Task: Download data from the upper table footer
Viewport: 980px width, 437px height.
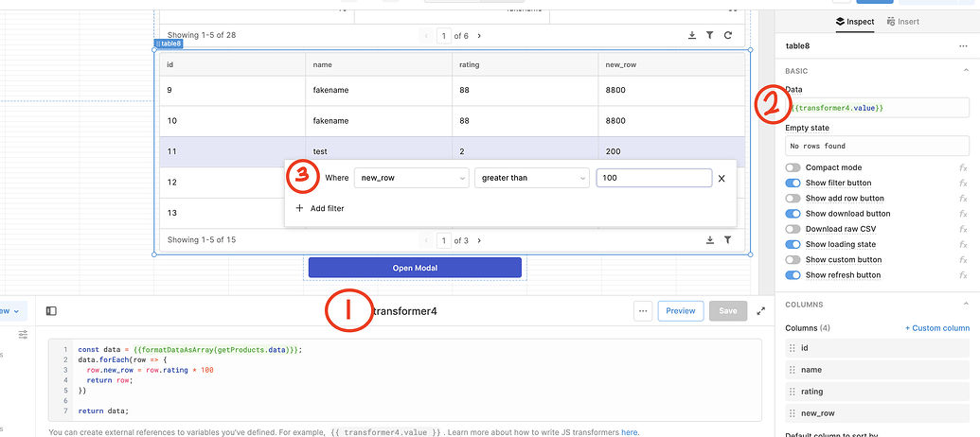Action: (x=692, y=36)
